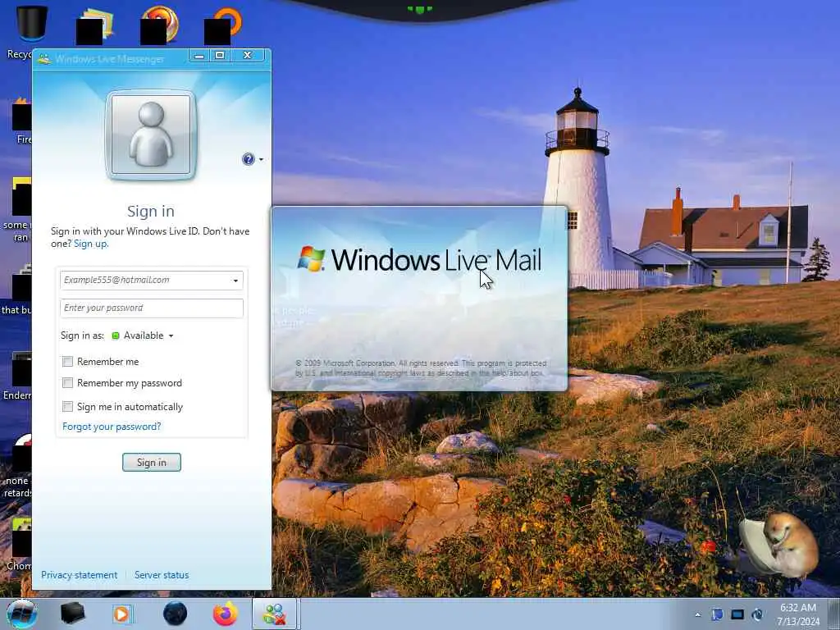The width and height of the screenshot is (840, 630).
Task: Open the Recycle Bin desktop icon
Action: click(x=31, y=24)
